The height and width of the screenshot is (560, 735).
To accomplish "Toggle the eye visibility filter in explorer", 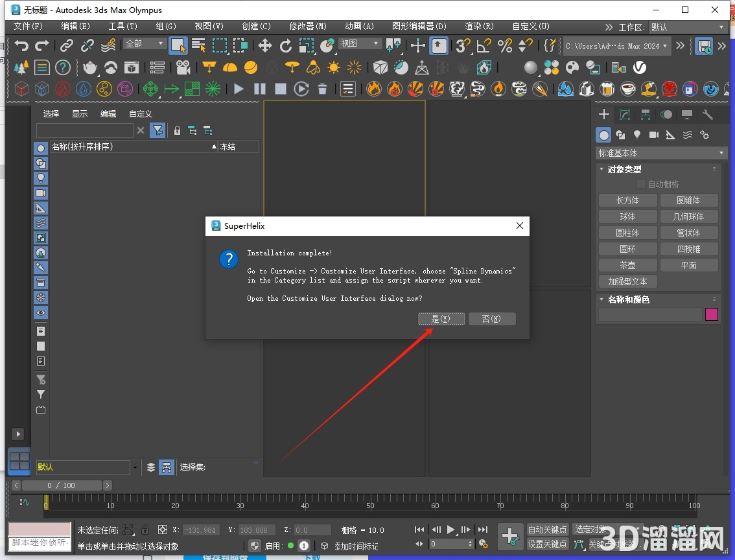I will 41,312.
